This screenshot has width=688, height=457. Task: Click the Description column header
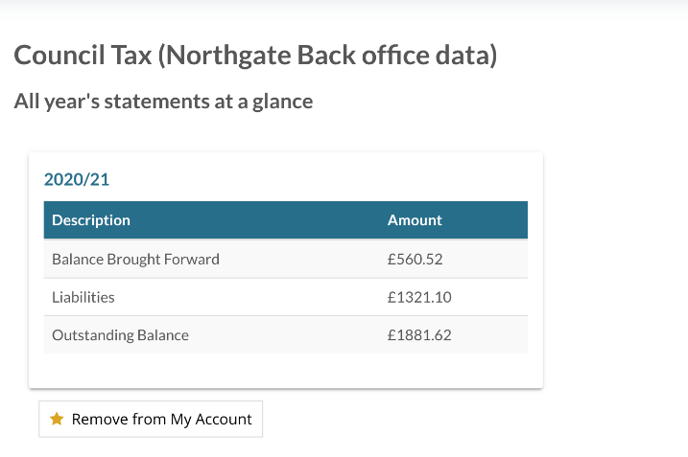coord(91,220)
